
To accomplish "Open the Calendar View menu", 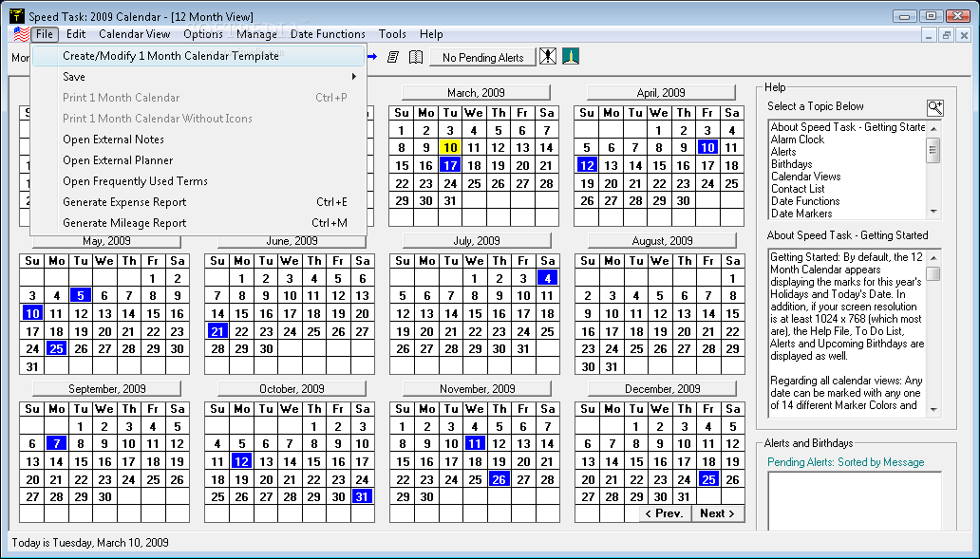I will coord(135,34).
